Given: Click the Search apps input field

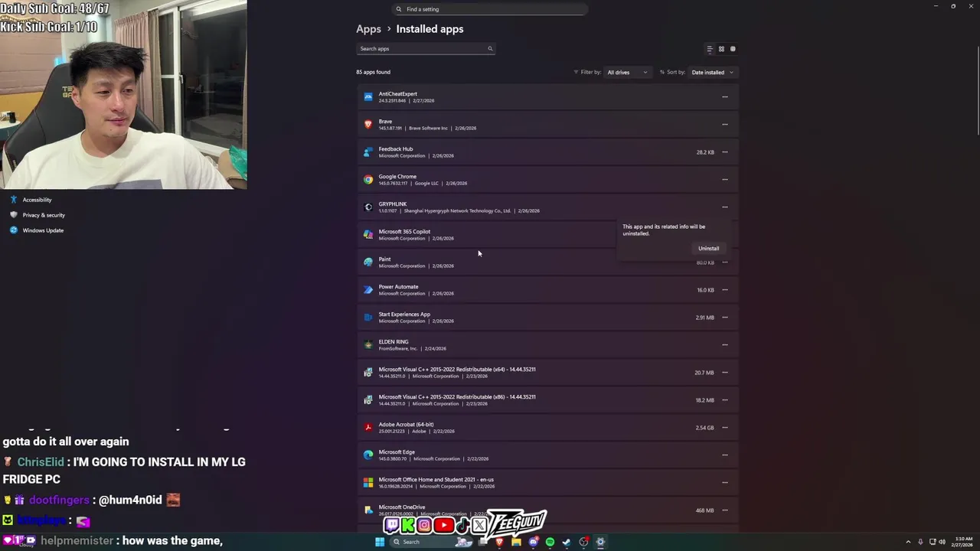Looking at the screenshot, I should [426, 49].
